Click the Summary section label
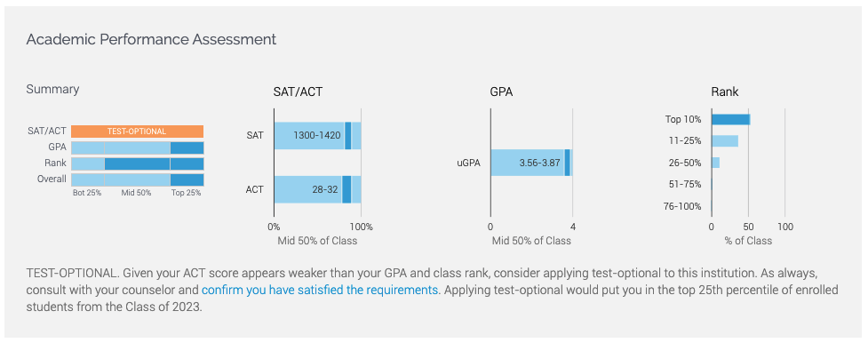This screenshot has height=343, width=868. [x=52, y=89]
